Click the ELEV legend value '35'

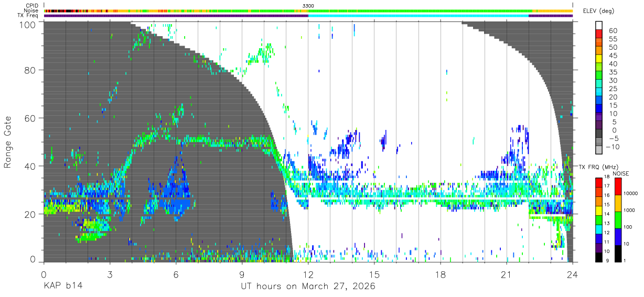(x=613, y=72)
